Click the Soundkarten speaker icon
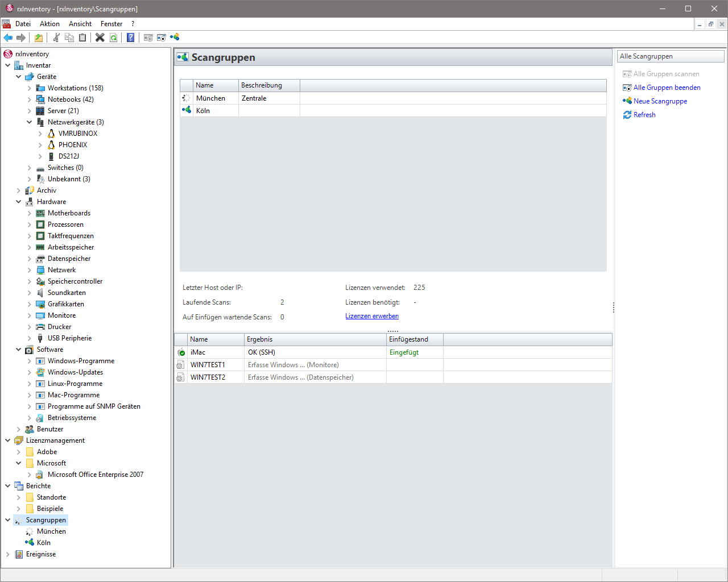 coord(40,293)
